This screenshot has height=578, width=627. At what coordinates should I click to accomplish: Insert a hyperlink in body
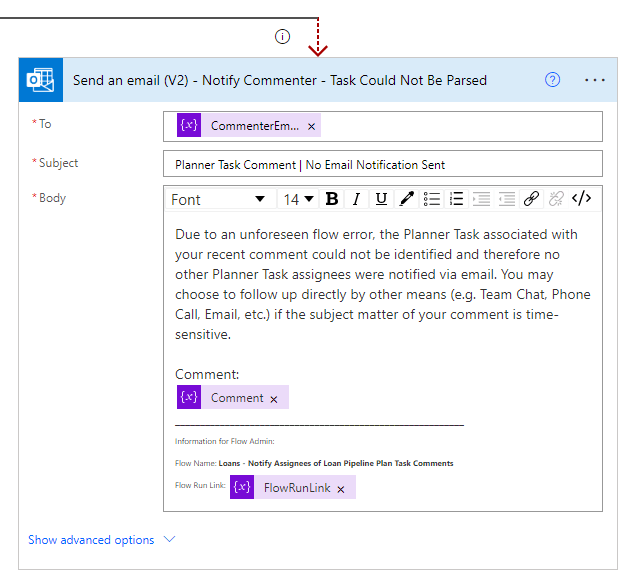point(531,198)
